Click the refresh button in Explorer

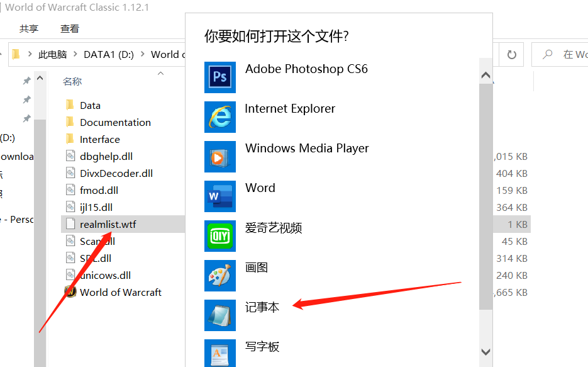(x=511, y=55)
